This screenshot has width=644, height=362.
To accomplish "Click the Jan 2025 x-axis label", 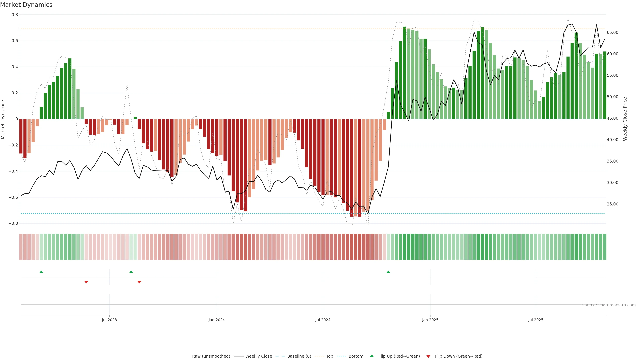I will [x=430, y=320].
